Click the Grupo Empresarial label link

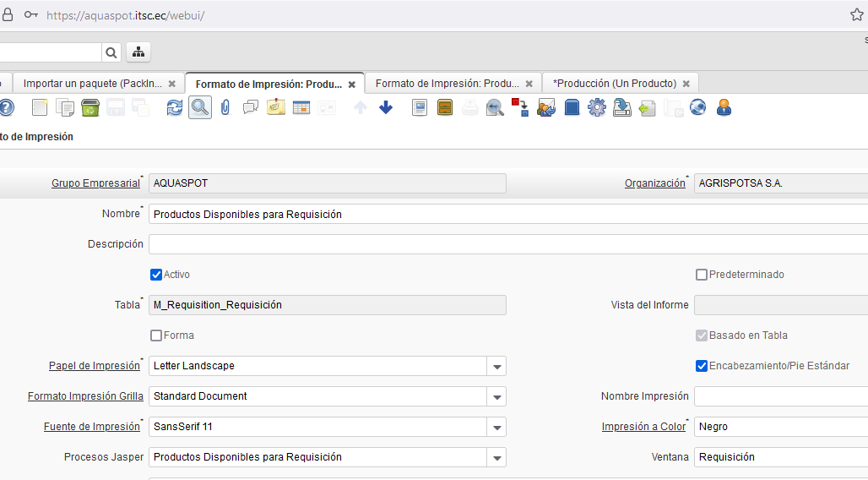click(95, 183)
